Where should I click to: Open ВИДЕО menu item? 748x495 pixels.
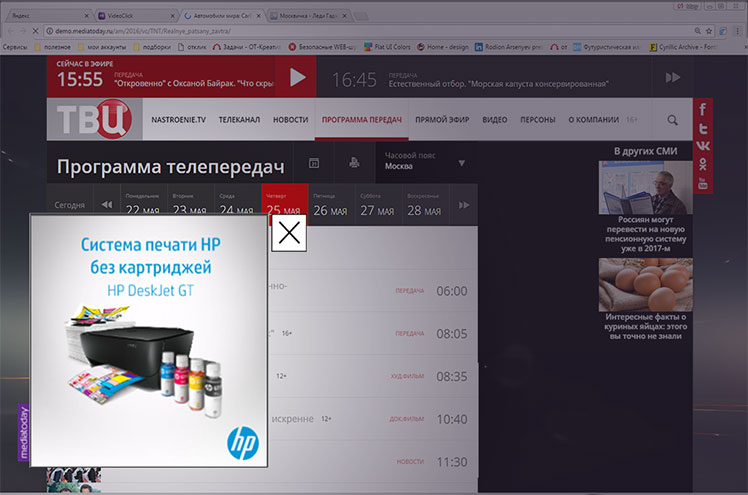tap(494, 120)
